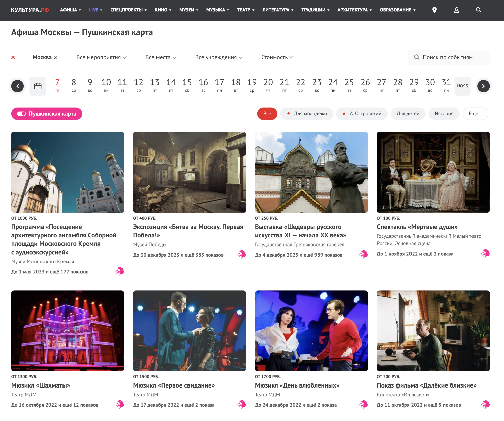504x421 pixels.
Task: Open Мюзикл «Шахматы» title link
Action: (41, 385)
